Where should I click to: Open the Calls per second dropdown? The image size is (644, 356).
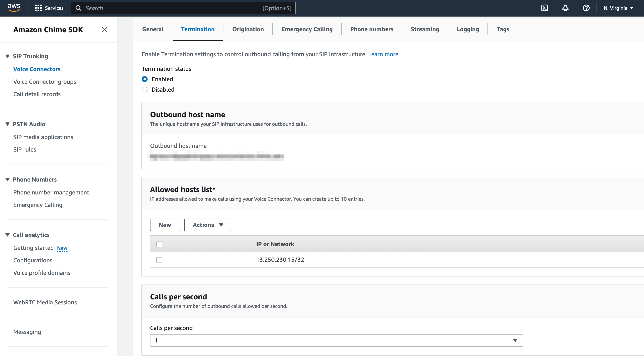[x=336, y=340]
